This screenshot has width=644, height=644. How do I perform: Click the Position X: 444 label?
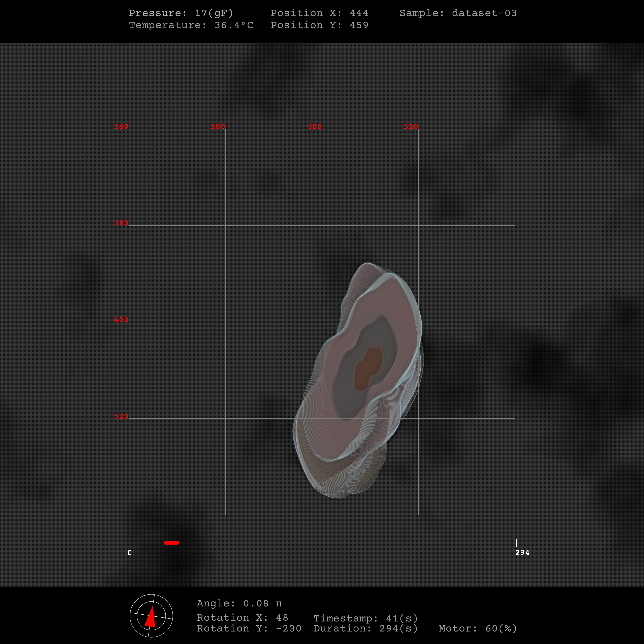coord(319,13)
